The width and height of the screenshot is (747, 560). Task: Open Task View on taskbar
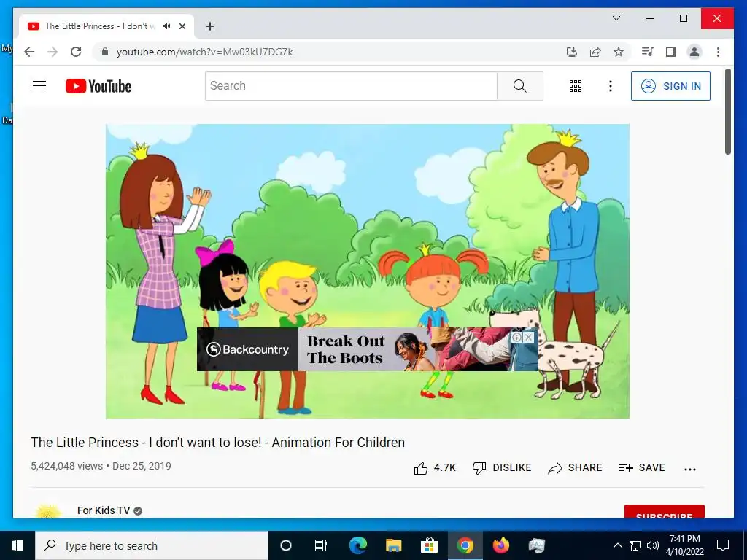click(x=321, y=545)
